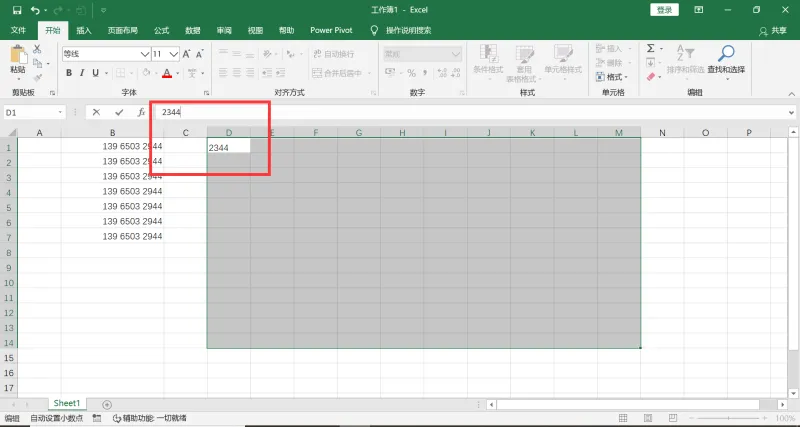Viewport: 800px width, 427px height.
Task: Open the Undo history dropdown arrow
Action: click(x=45, y=10)
